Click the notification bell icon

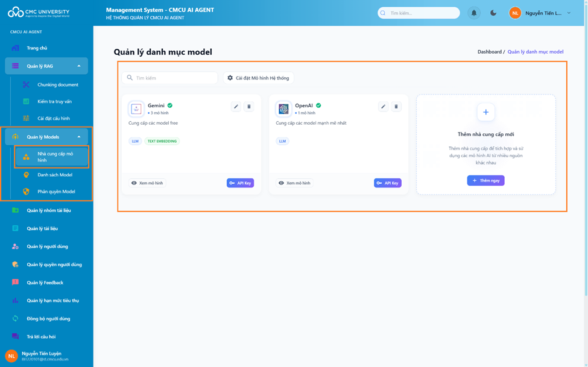(x=474, y=13)
